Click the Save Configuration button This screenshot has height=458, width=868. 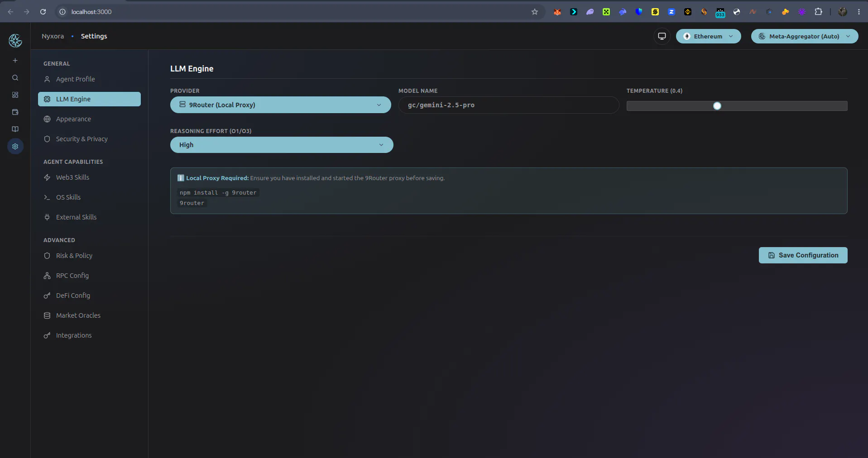click(x=803, y=255)
